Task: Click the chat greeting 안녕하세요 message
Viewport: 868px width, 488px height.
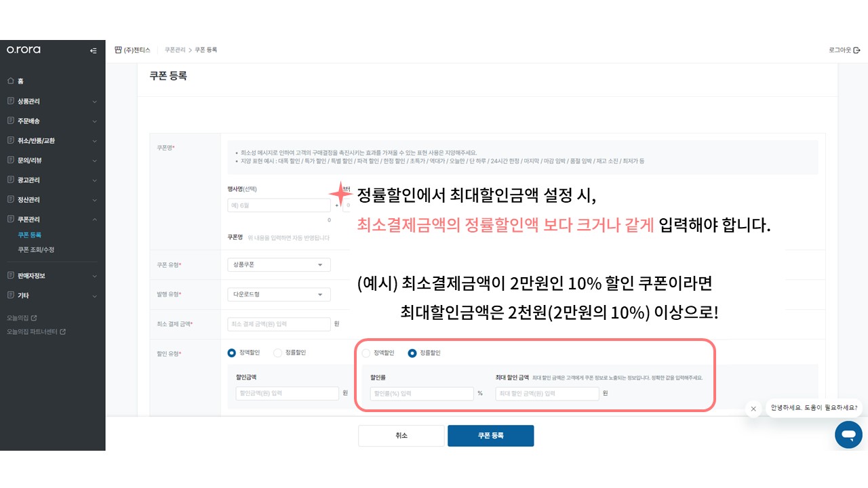Action: click(x=814, y=408)
